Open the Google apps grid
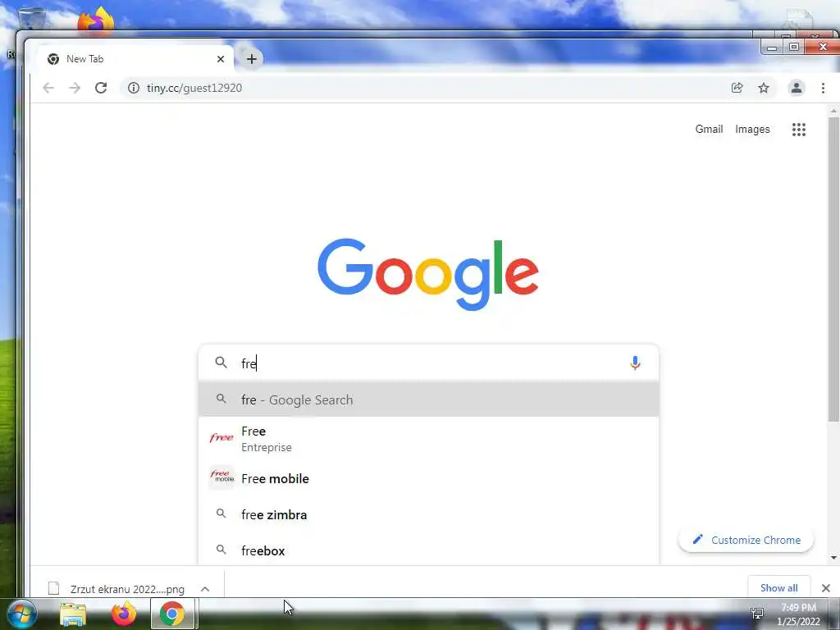840x630 pixels. 799,129
